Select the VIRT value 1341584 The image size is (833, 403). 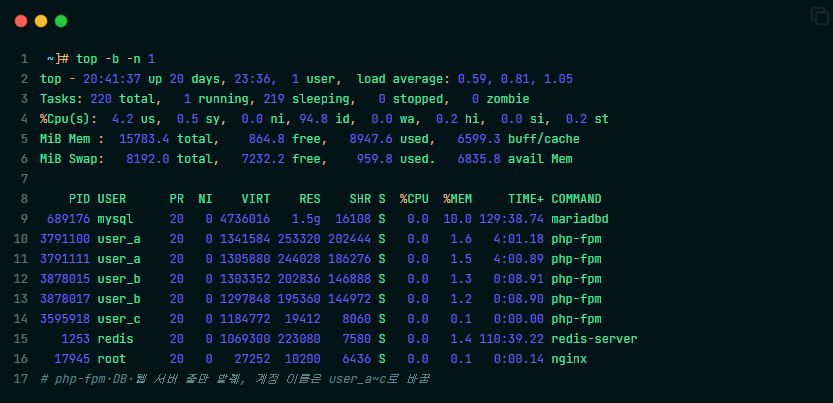point(245,239)
